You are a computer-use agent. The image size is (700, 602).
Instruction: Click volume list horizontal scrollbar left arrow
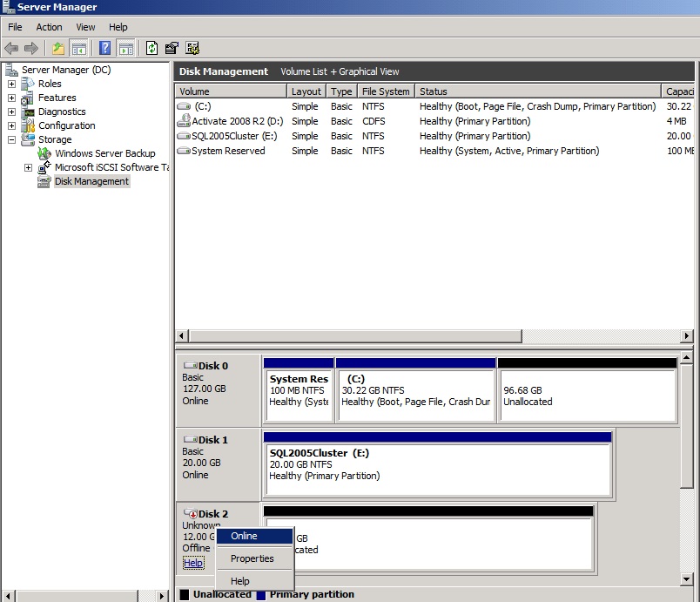click(x=181, y=335)
